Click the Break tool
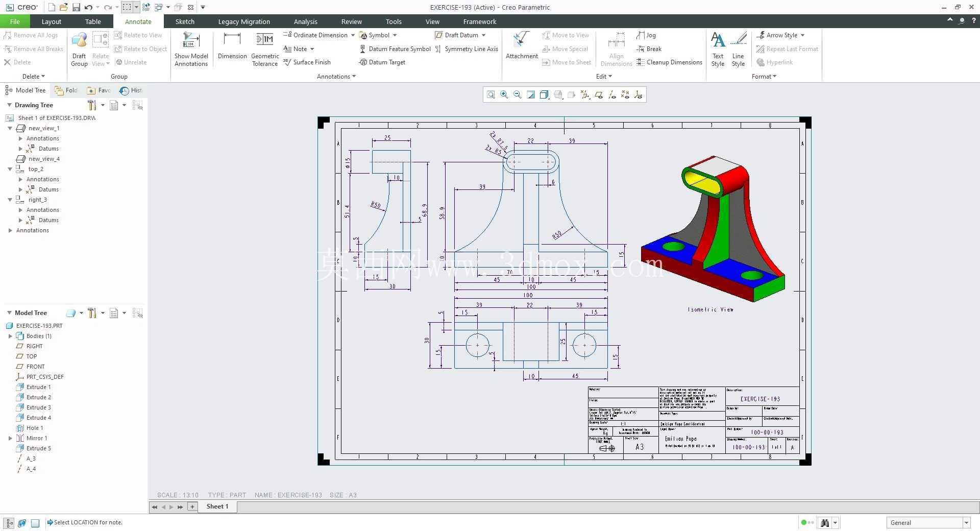Screen dimensions: 980x531 tap(649, 49)
